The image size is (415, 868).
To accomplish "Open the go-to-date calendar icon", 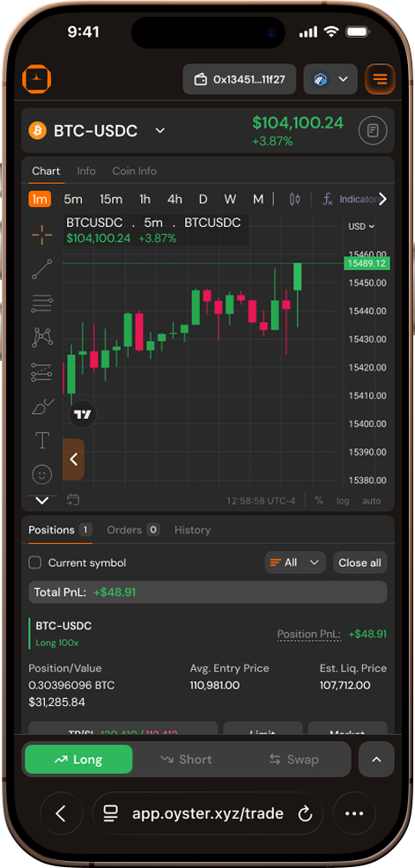I will [72, 500].
